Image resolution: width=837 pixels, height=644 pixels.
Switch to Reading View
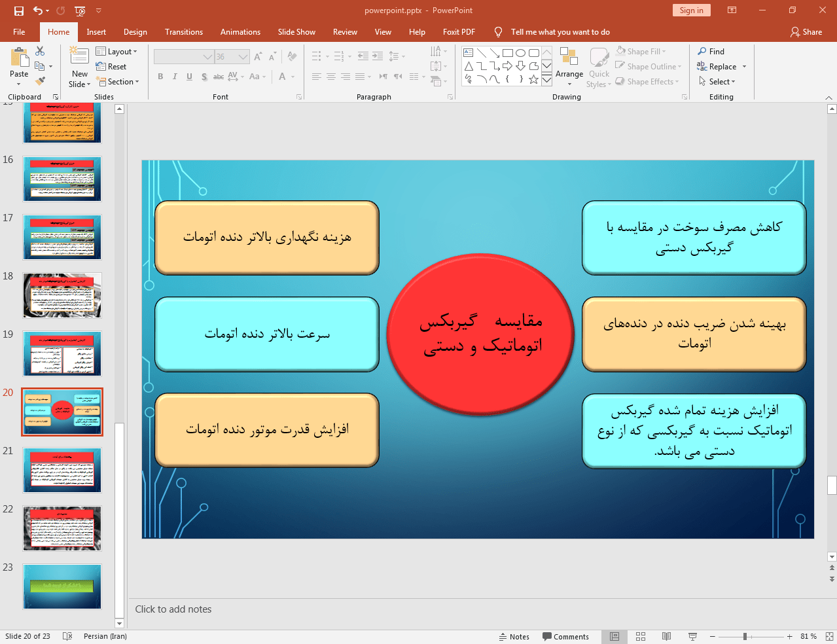pos(666,637)
